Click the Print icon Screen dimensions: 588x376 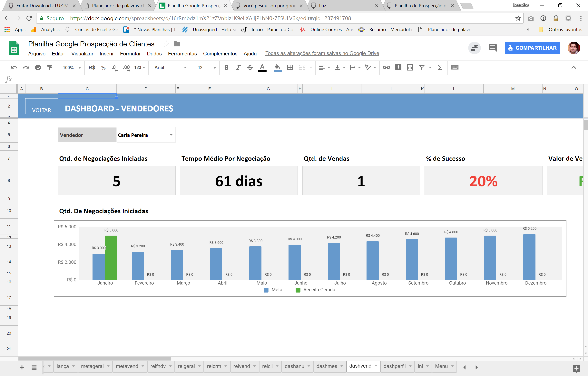[38, 68]
